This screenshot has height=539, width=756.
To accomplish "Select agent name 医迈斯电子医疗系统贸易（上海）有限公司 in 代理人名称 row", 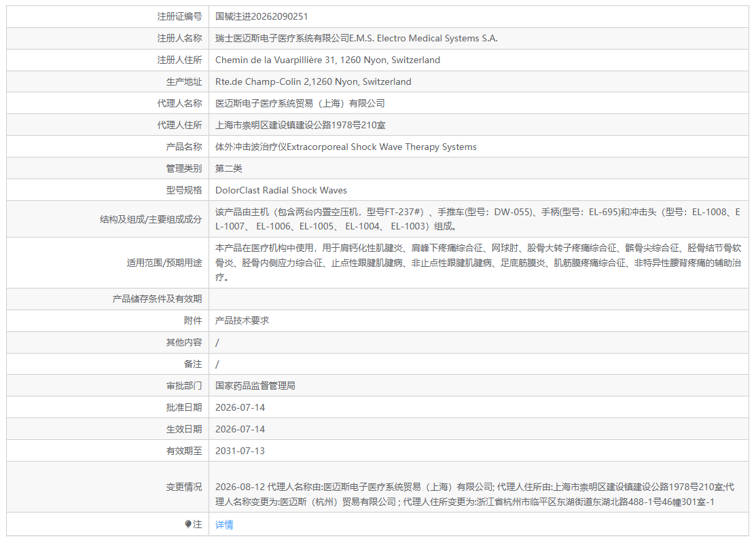I will point(300,103).
